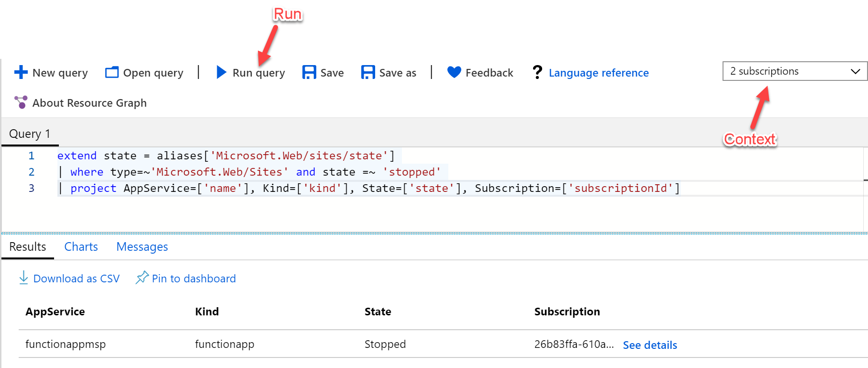The width and height of the screenshot is (868, 368).
Task: Click query line 2 starting with where
Action: click(x=249, y=172)
